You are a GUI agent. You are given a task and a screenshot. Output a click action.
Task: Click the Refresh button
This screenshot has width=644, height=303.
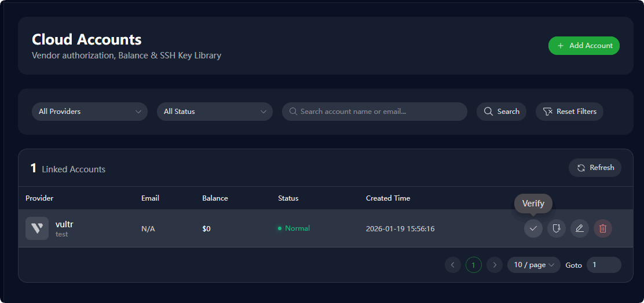click(595, 168)
